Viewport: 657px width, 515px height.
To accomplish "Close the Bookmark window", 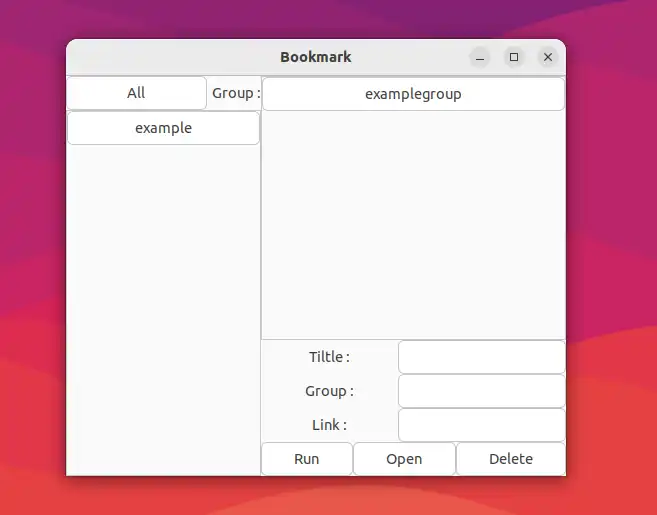I will pyautogui.click(x=548, y=57).
